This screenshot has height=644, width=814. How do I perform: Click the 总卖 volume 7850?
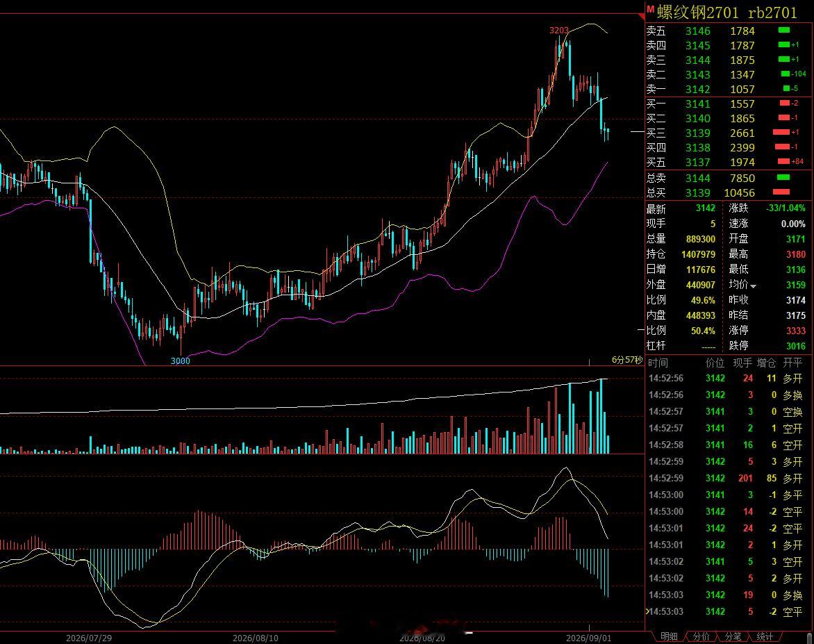[x=742, y=178]
